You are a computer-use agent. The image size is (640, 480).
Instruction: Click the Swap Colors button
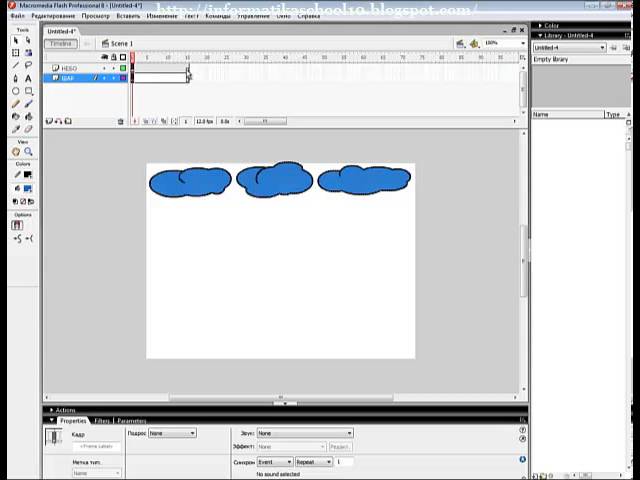coord(31,202)
